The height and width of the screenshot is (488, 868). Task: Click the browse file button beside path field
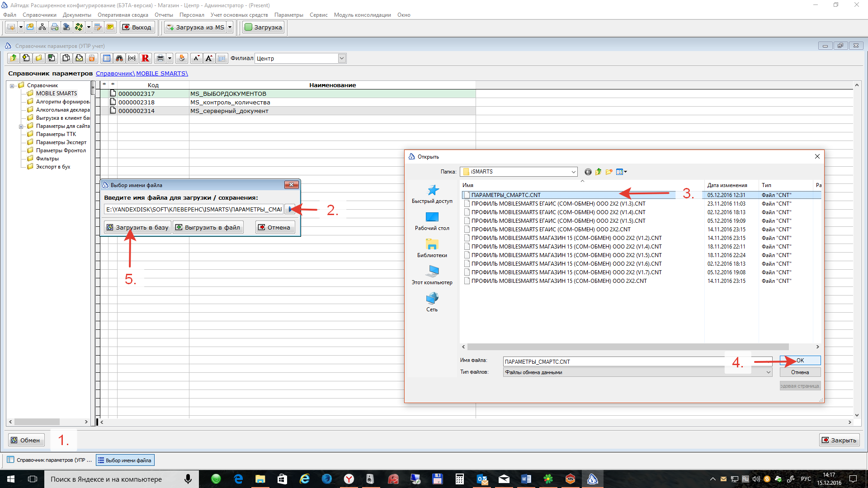point(290,209)
